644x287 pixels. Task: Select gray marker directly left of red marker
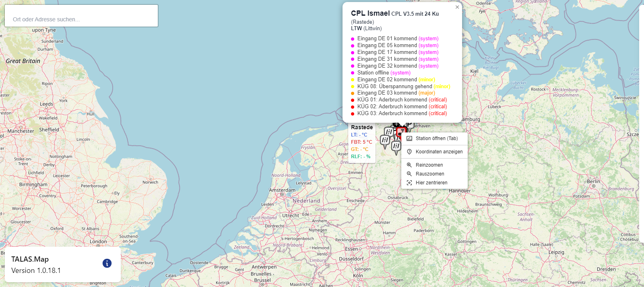[389, 132]
